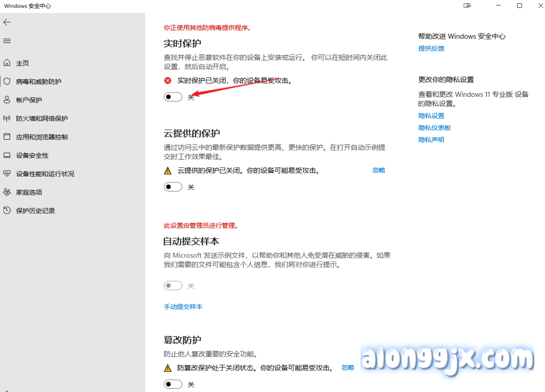
Task: Click the 提供反馈 link
Action: [x=431, y=48]
